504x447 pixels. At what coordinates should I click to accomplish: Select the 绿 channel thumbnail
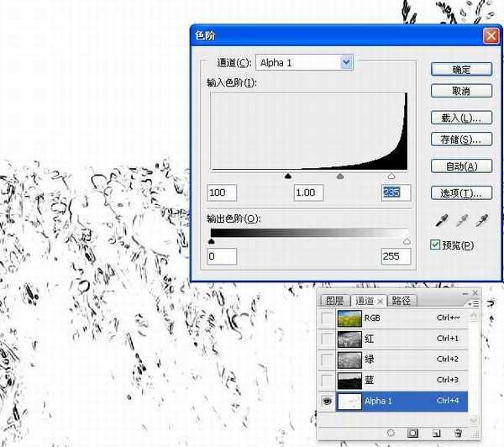tap(349, 360)
